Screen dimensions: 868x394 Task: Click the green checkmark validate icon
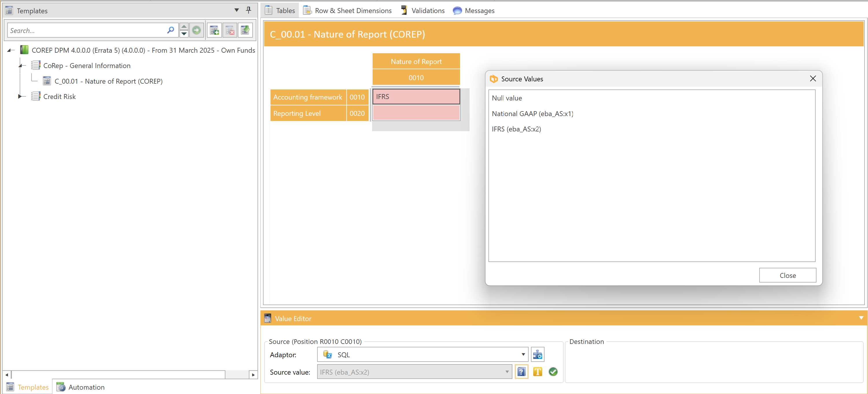553,372
